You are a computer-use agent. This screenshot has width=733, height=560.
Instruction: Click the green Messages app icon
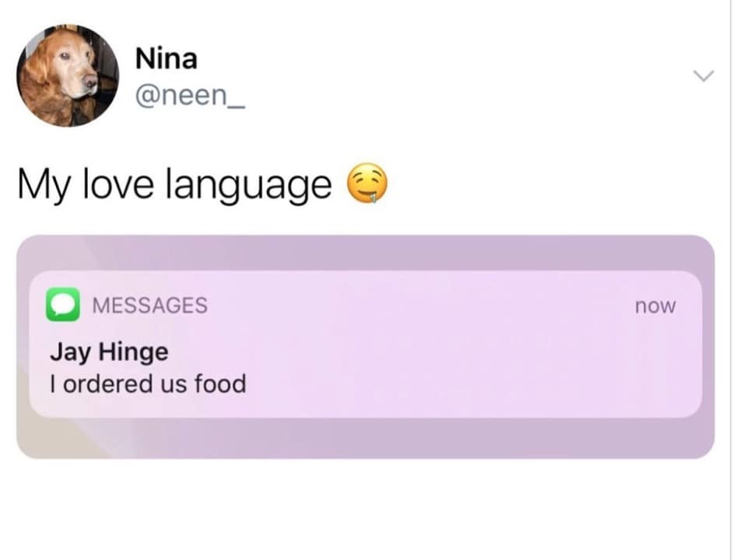coord(63,305)
